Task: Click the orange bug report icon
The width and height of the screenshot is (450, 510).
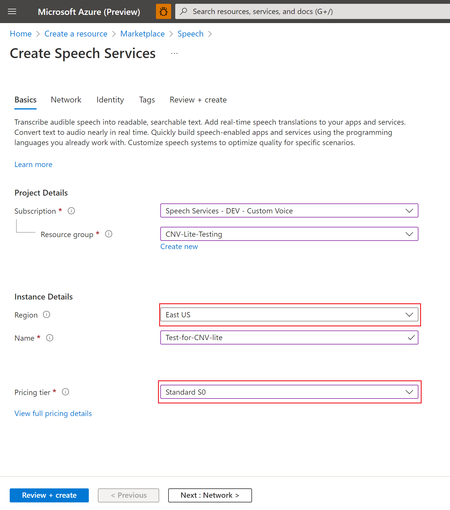Action: click(163, 12)
